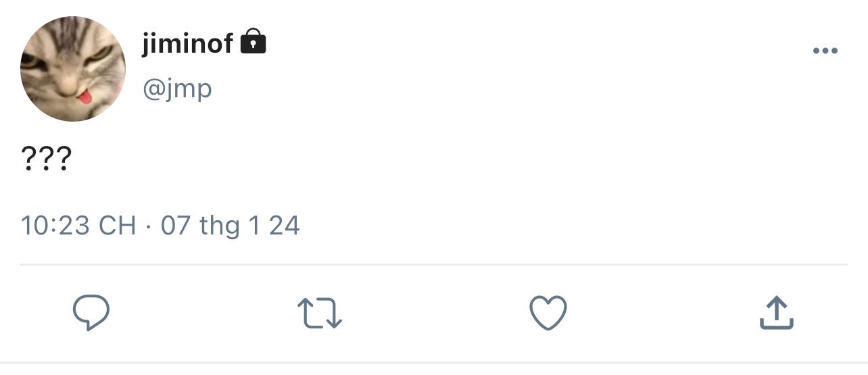Expand tweet options via the ellipsis
868x375 pixels.
825,51
